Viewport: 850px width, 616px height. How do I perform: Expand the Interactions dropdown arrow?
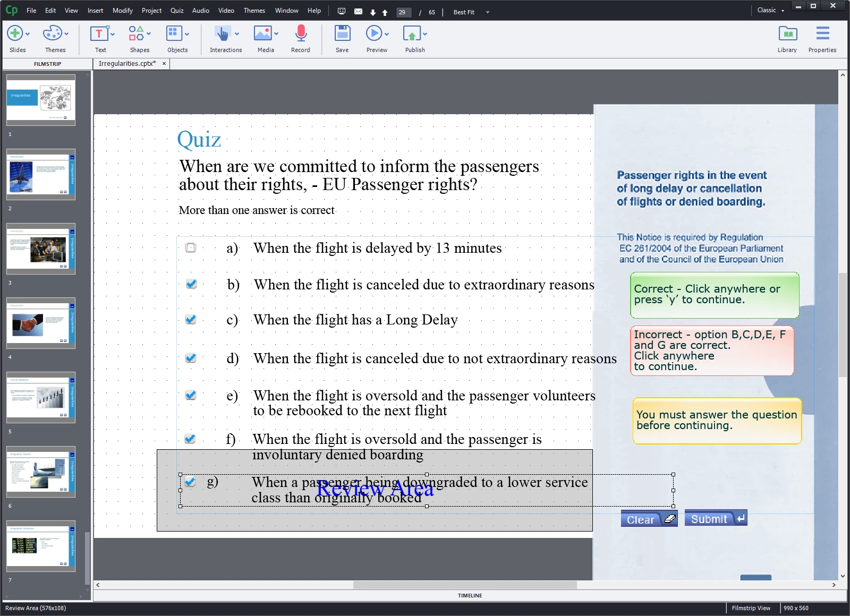(237, 34)
